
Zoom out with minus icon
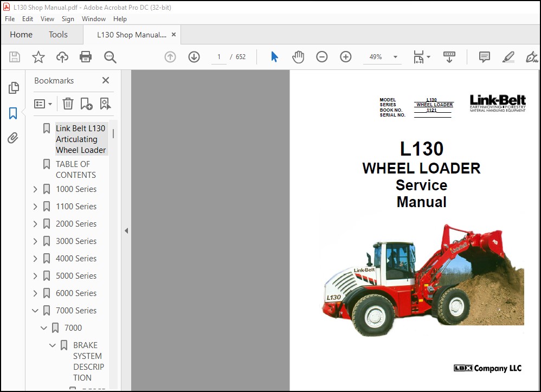click(x=321, y=56)
